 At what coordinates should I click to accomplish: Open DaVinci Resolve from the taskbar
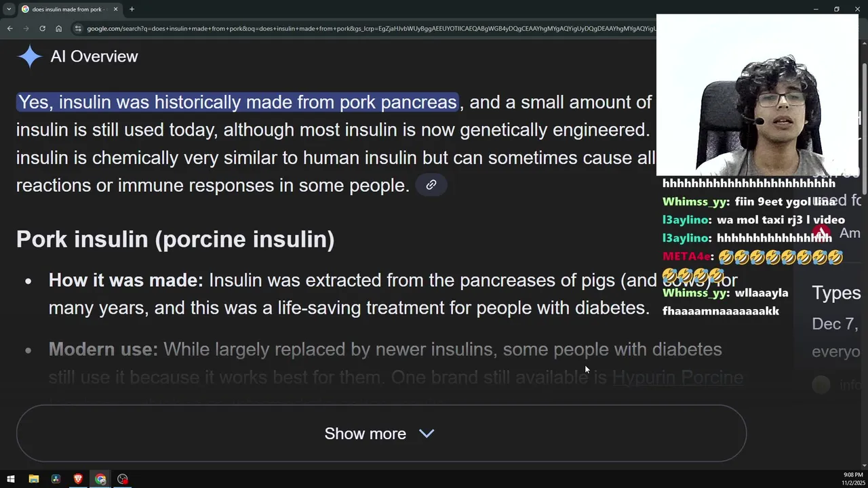56,479
